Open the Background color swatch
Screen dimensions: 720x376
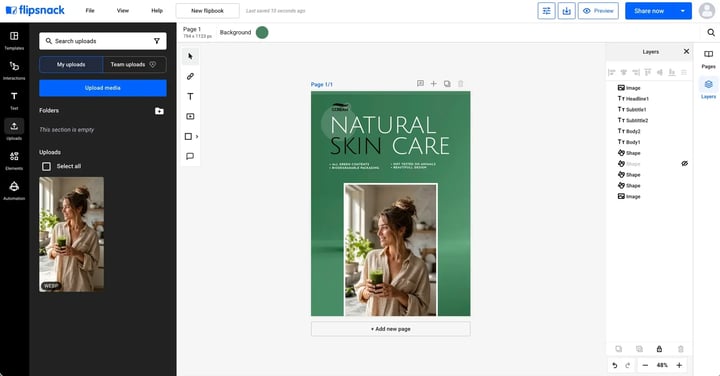pyautogui.click(x=262, y=33)
